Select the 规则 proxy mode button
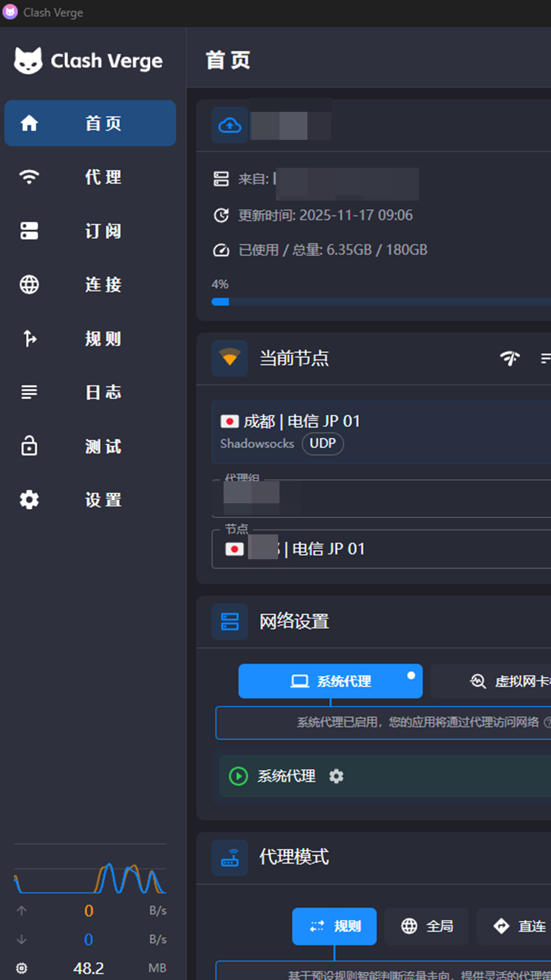551x980 pixels. coord(335,926)
